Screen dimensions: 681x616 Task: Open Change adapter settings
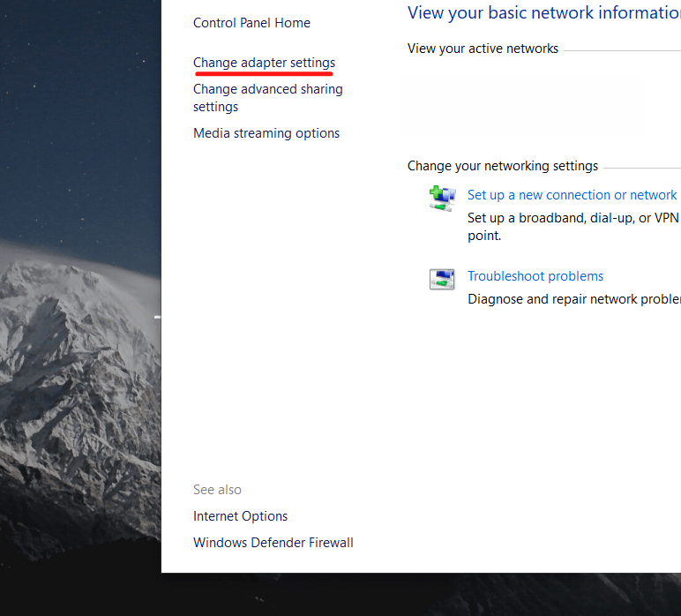tap(264, 63)
